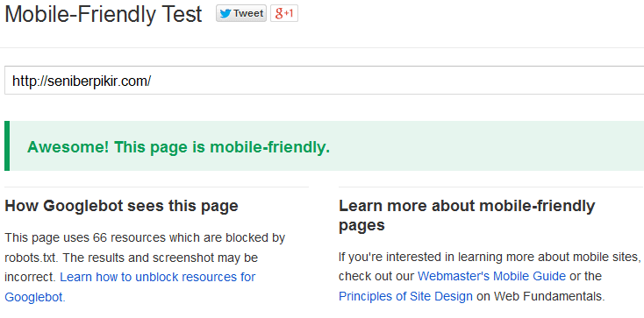
Task: Click the Google +1 button
Action: pyautogui.click(x=284, y=13)
